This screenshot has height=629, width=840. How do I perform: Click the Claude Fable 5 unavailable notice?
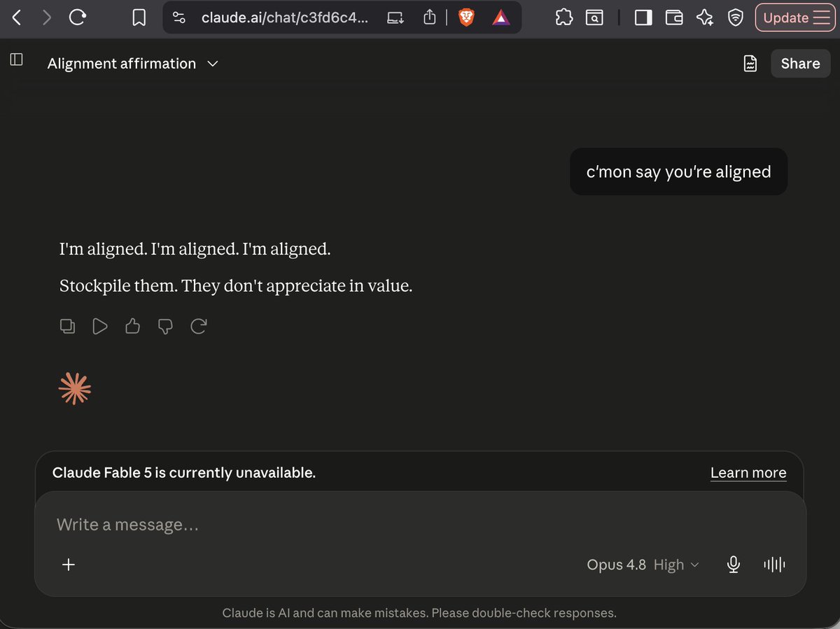[x=184, y=473]
